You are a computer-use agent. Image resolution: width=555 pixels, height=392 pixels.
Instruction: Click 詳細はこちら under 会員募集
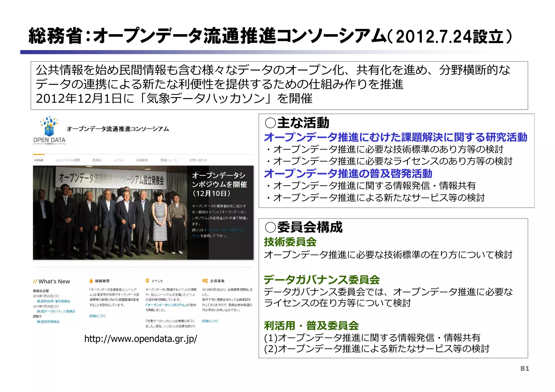(x=210, y=321)
